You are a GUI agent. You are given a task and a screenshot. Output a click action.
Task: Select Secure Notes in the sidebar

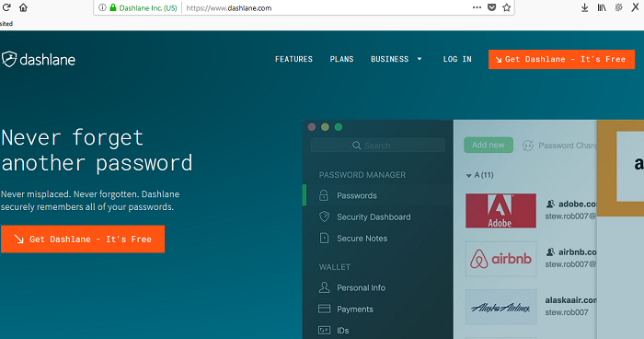coord(362,239)
